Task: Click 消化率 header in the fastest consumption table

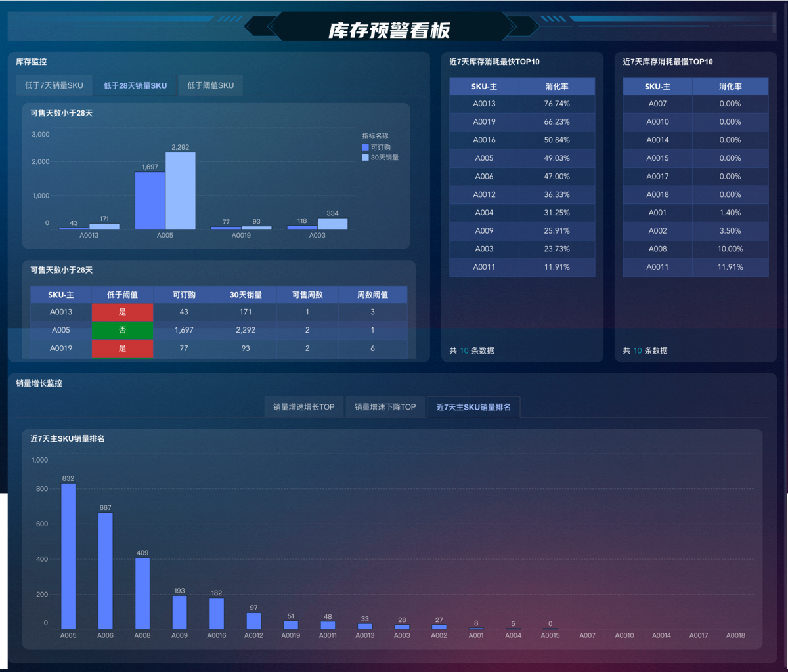Action: (557, 87)
